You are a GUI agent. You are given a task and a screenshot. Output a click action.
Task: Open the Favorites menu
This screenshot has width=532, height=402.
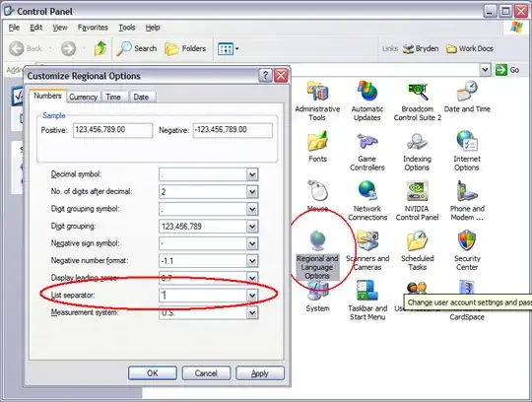(93, 28)
